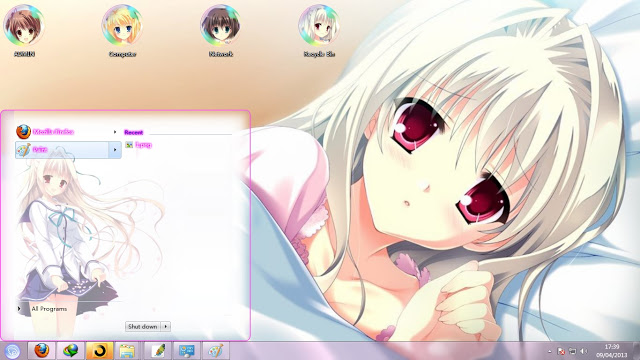This screenshot has width=640, height=360.
Task: Open Firefox from the taskbar
Action: point(41,351)
